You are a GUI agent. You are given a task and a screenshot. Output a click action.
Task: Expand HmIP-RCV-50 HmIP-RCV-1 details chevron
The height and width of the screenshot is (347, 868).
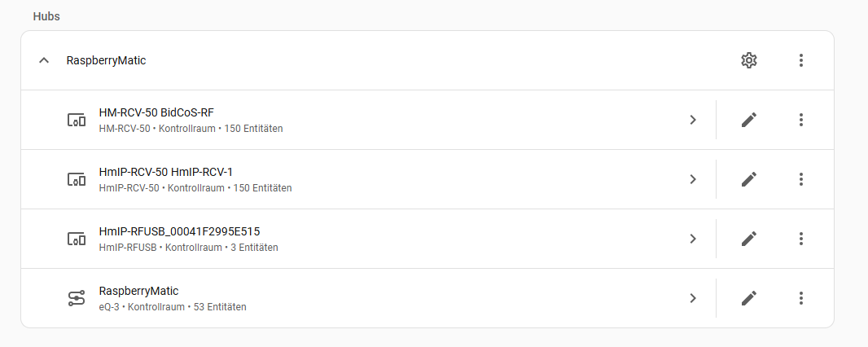(x=693, y=179)
